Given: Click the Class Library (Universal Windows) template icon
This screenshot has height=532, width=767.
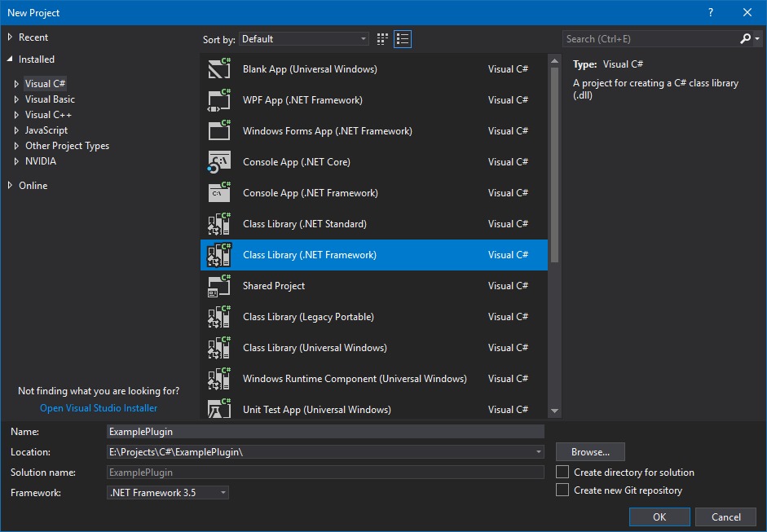Looking at the screenshot, I should pos(219,348).
